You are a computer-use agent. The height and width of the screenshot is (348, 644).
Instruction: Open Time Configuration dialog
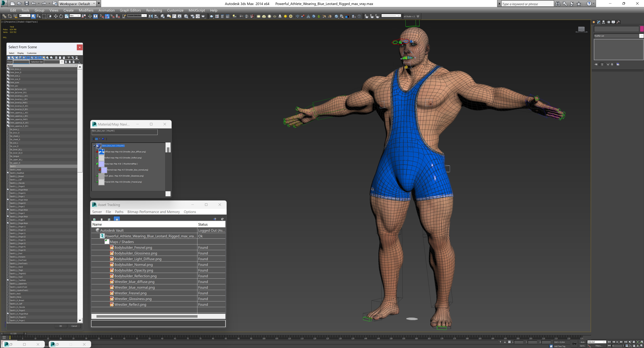pos(627,346)
